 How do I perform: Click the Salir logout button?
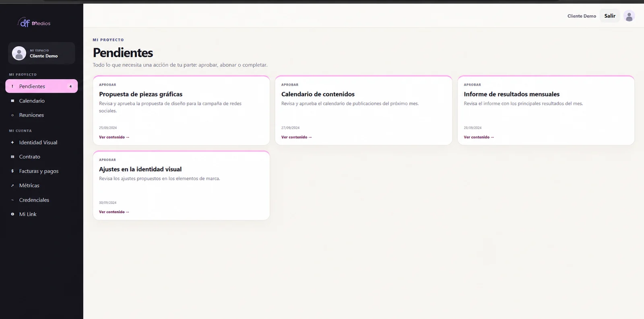[610, 16]
